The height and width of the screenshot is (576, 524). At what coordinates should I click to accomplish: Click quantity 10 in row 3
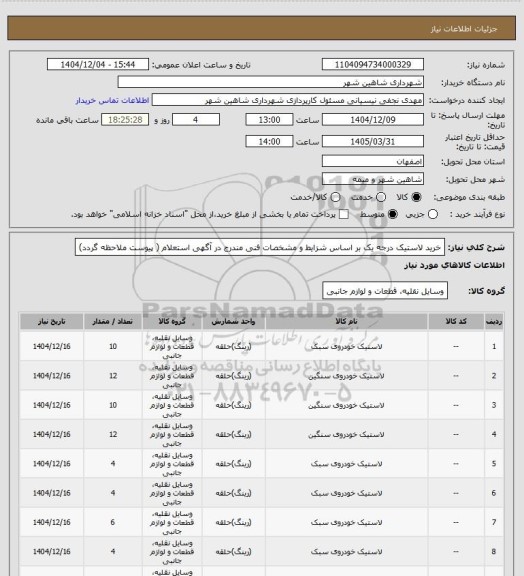tap(113, 405)
